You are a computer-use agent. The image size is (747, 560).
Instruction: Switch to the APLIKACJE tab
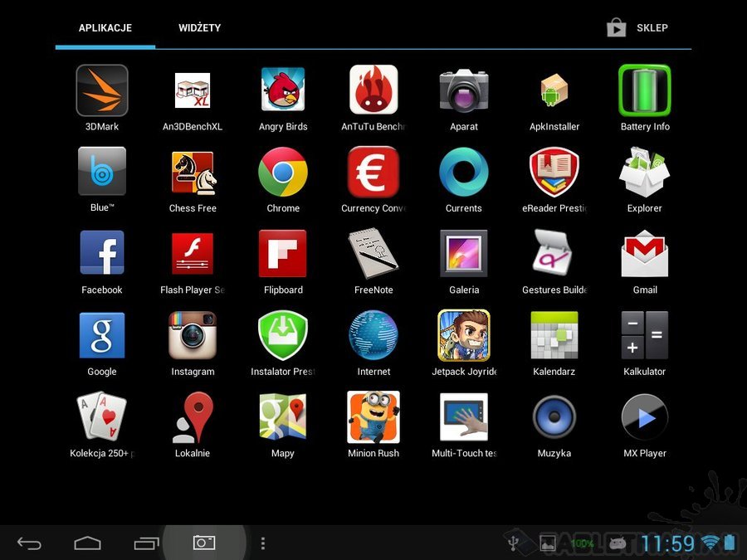pos(105,27)
